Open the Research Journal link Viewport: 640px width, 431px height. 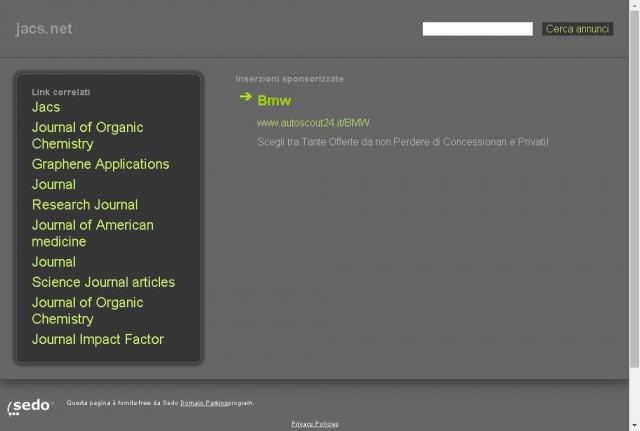85,205
